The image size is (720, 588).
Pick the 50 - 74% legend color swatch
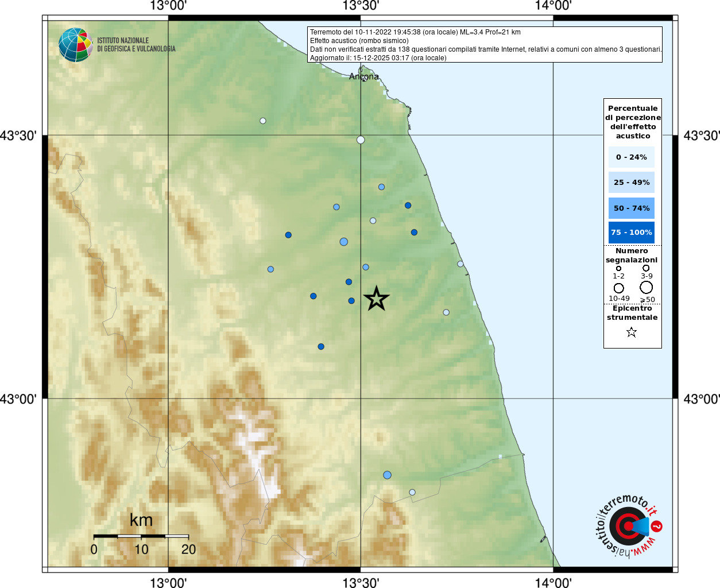(x=631, y=208)
